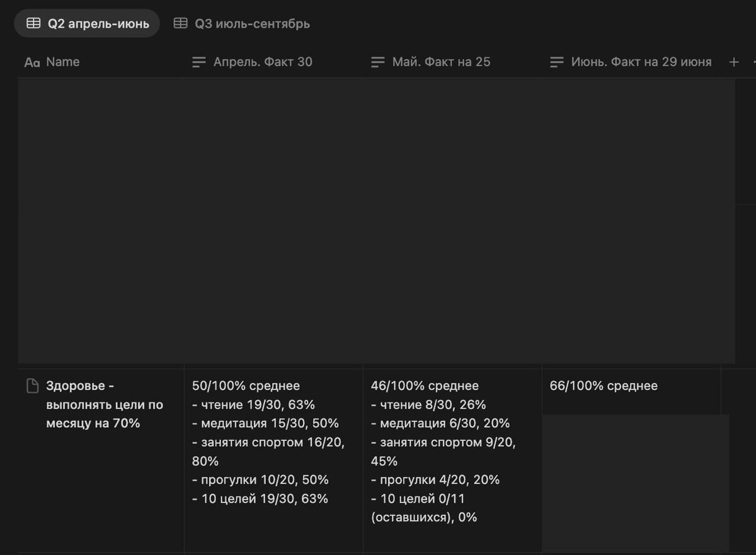Open the Здоровье - выполнять цели page title
The image size is (756, 555).
coord(105,404)
